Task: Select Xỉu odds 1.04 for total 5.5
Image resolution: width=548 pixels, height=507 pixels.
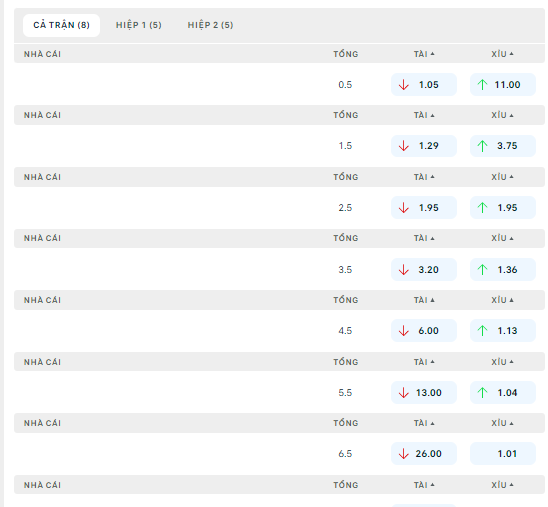Action: point(503,392)
